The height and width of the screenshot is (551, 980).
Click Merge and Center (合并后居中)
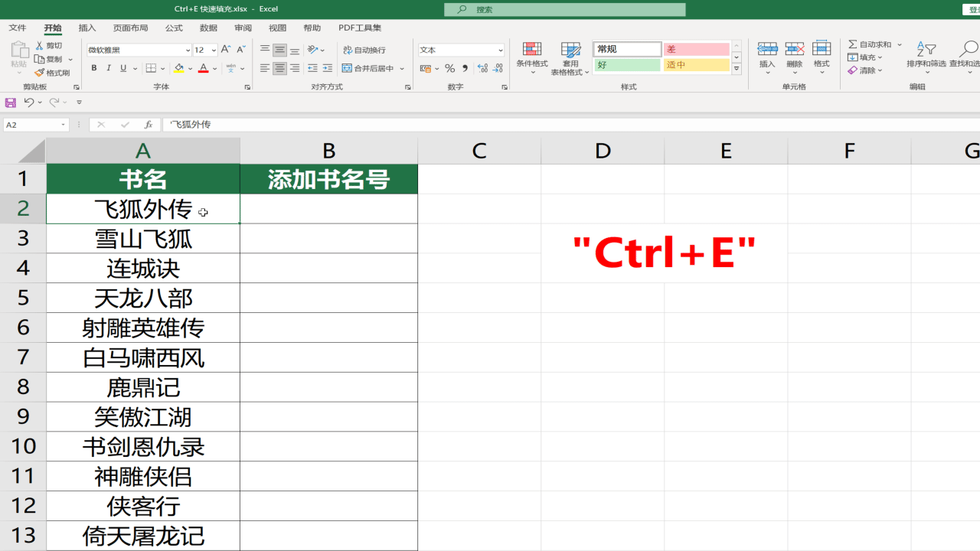(x=368, y=68)
